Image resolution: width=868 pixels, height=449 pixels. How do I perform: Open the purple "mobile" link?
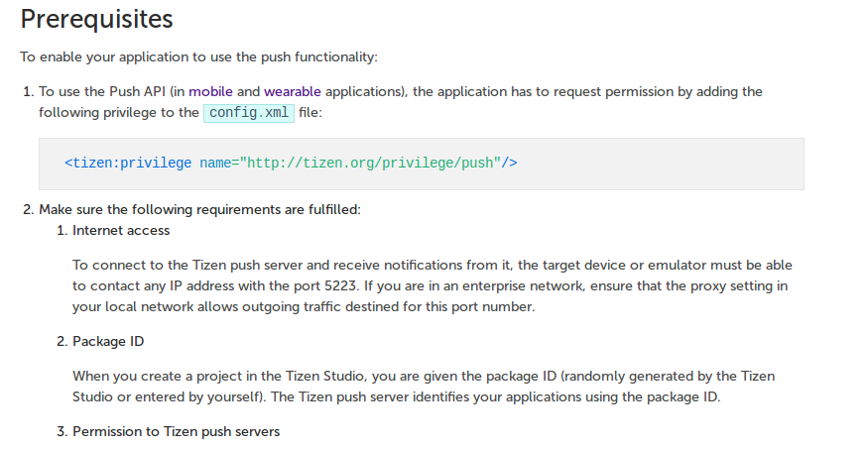[210, 92]
